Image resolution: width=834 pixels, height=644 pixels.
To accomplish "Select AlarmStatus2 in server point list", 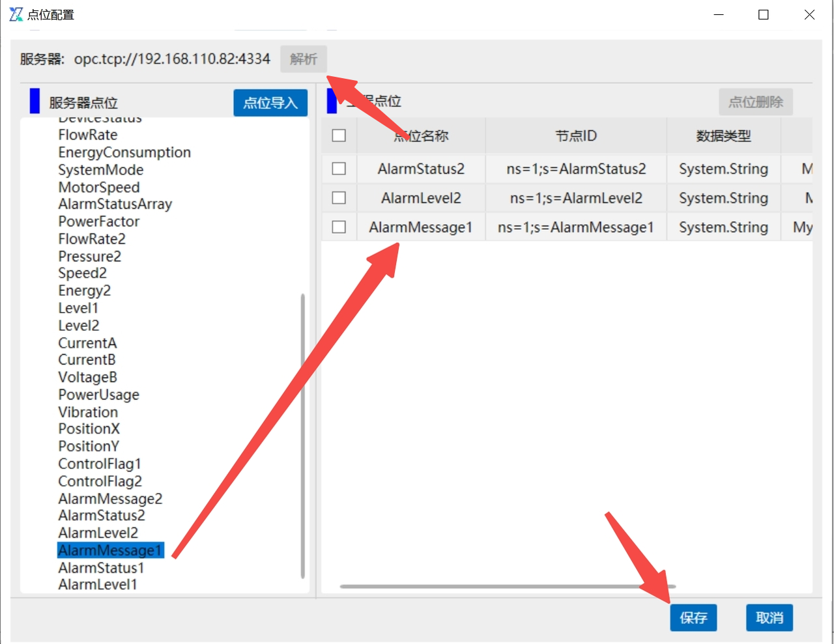I will coord(102,516).
